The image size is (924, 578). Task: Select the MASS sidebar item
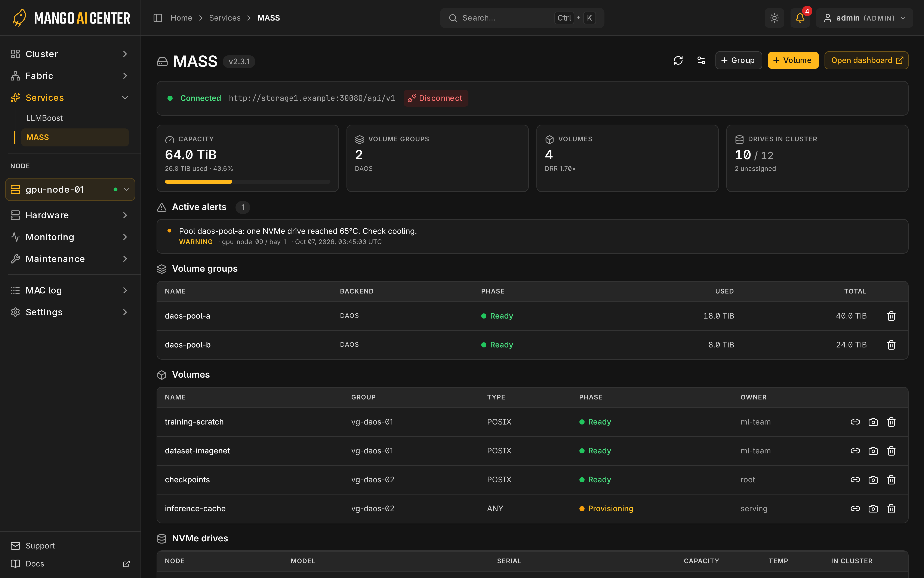(x=75, y=137)
